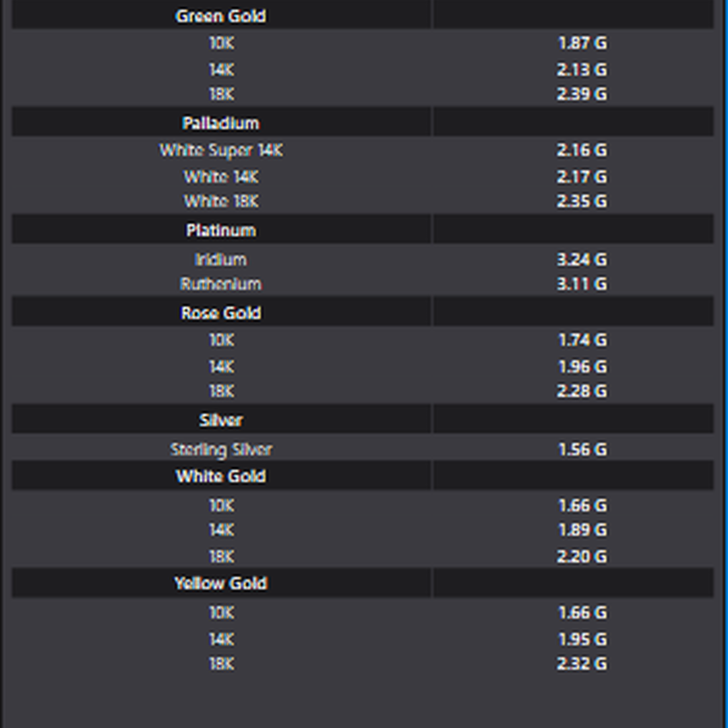The image size is (728, 728).
Task: Click the Yellow Gold category header
Action: (x=220, y=584)
